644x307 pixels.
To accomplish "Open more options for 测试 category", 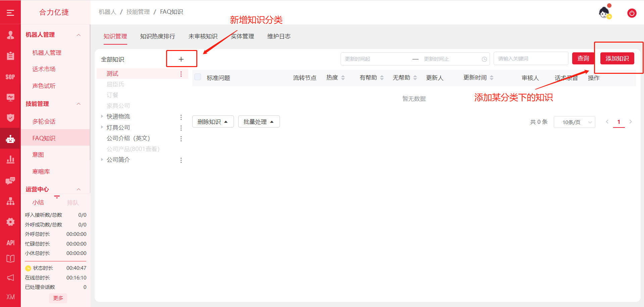I will tap(181, 74).
